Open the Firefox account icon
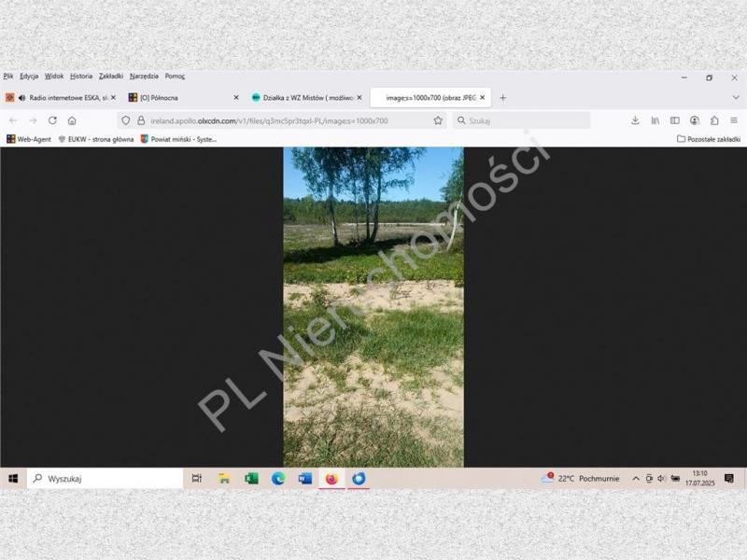Image resolution: width=747 pixels, height=560 pixels. (695, 120)
